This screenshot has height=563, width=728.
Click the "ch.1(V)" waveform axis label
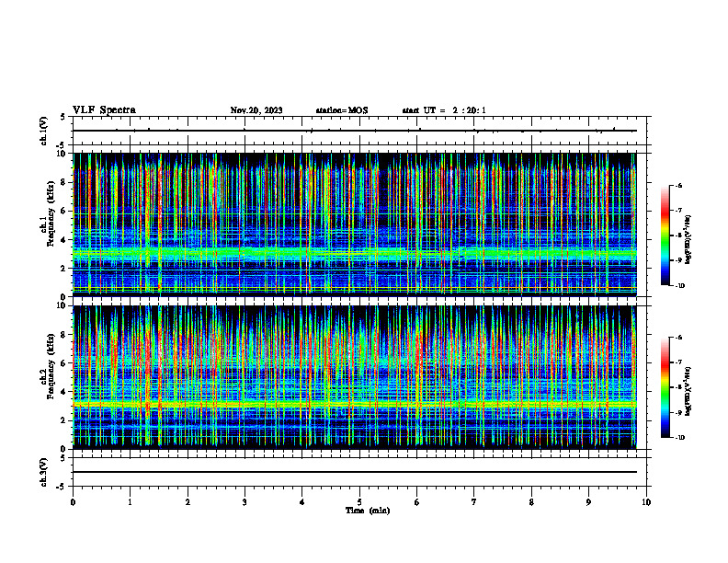[x=44, y=131]
